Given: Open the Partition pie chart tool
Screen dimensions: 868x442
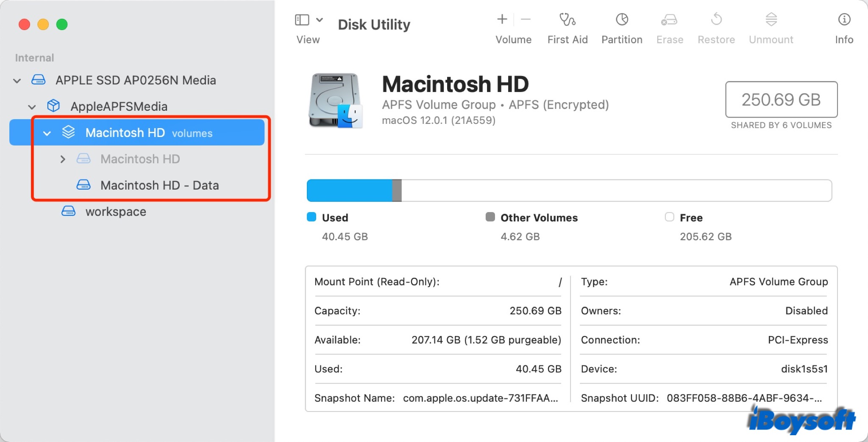Looking at the screenshot, I should pos(622,20).
